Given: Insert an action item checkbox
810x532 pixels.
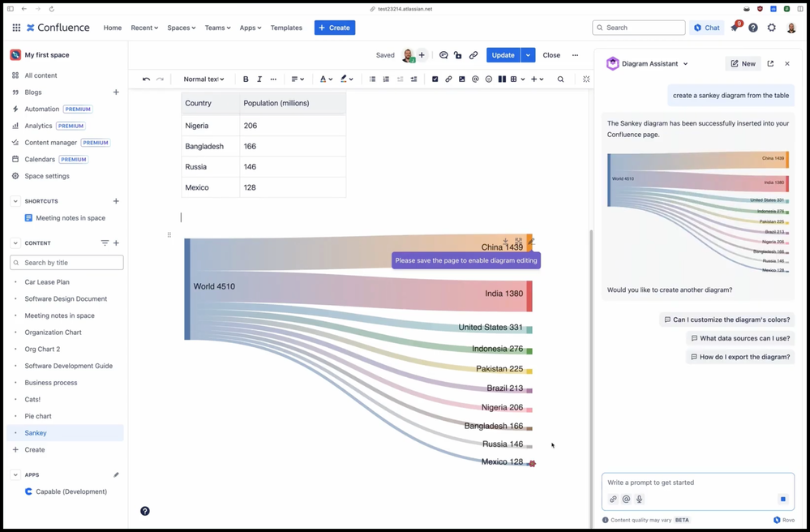Looking at the screenshot, I should point(435,79).
